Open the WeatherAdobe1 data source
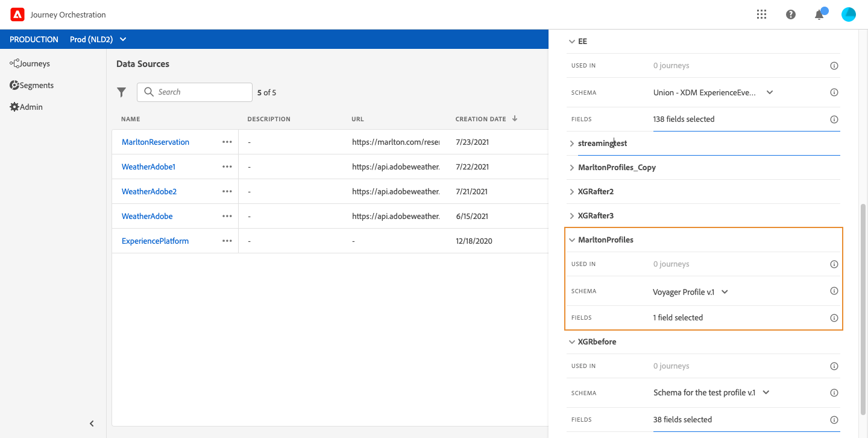The image size is (868, 438). (x=148, y=167)
